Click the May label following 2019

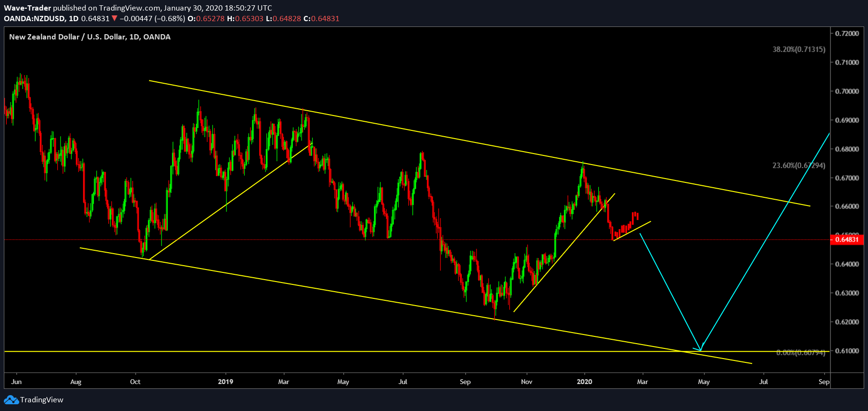coord(343,382)
